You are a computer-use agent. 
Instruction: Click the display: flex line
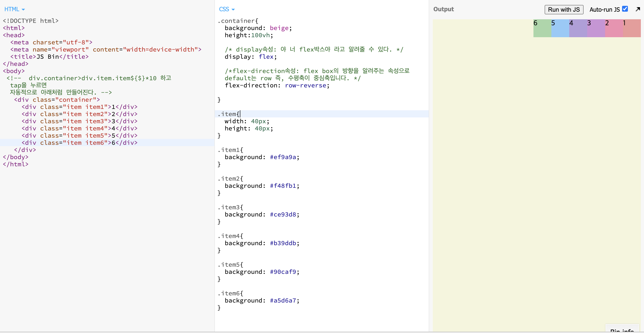click(251, 57)
